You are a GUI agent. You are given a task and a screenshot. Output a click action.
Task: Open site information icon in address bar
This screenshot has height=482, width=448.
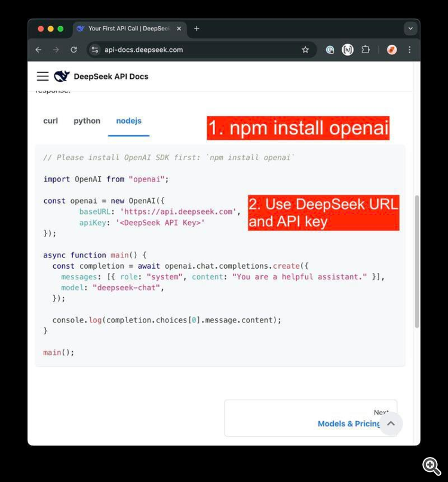click(x=95, y=50)
